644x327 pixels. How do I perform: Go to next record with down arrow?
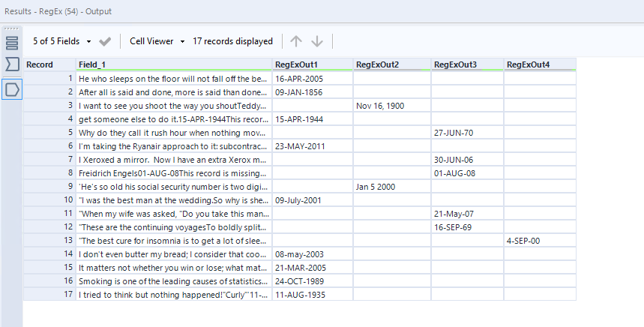[x=317, y=41]
